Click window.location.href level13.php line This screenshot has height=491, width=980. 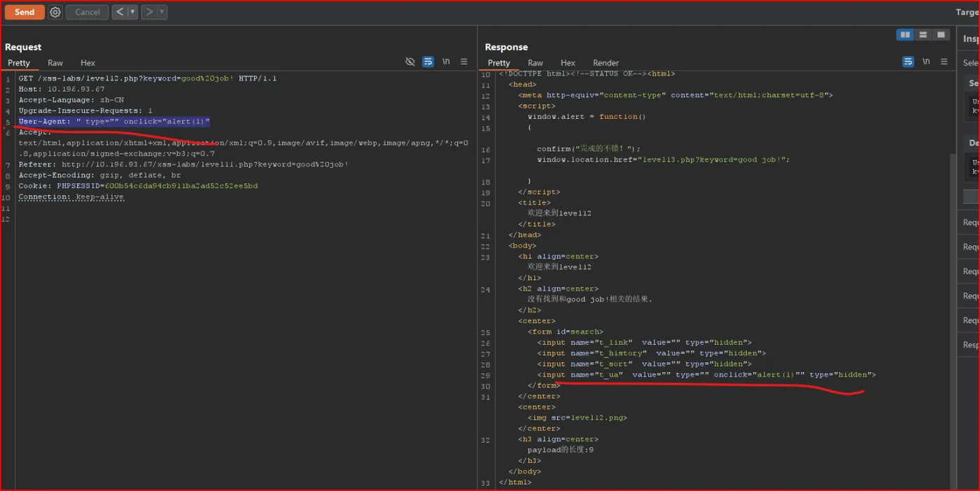pyautogui.click(x=663, y=159)
